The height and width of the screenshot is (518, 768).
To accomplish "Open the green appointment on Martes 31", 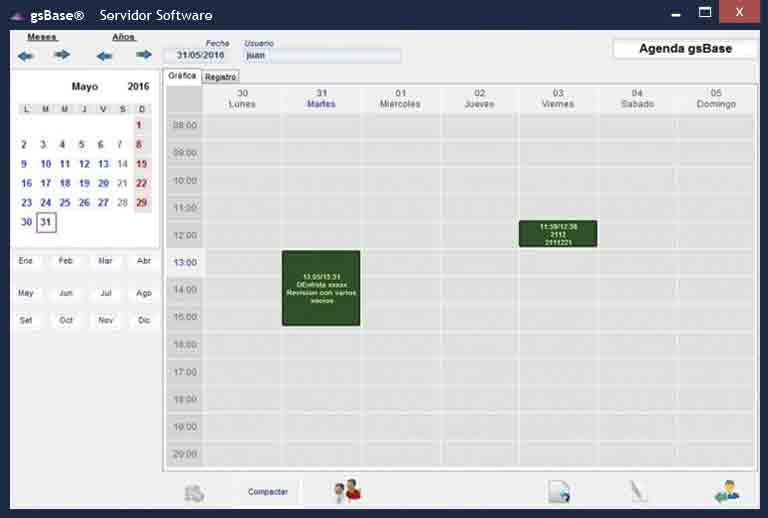I will (x=321, y=288).
